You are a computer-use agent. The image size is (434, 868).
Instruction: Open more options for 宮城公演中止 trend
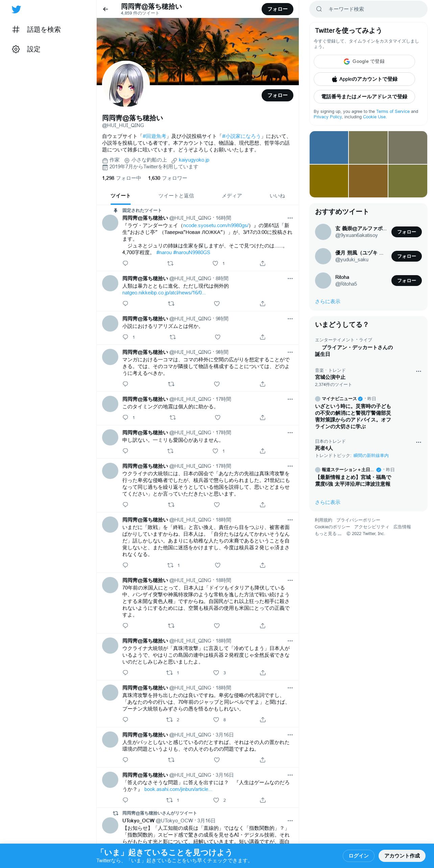point(418,371)
